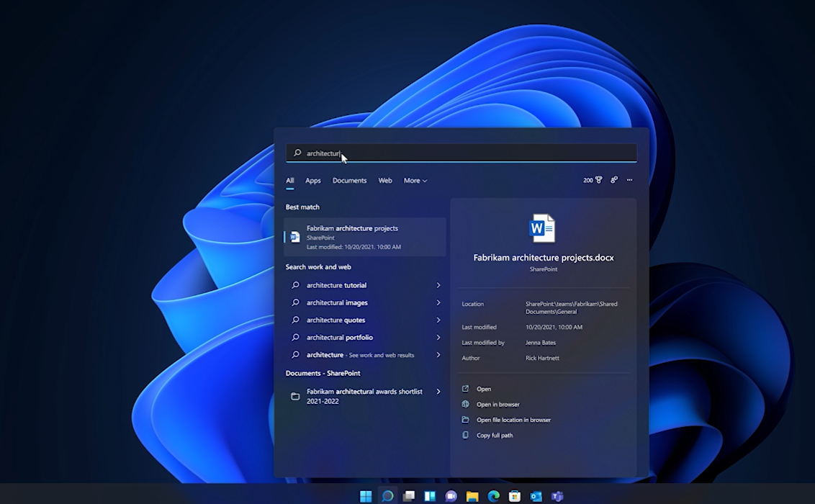Image resolution: width=815 pixels, height=504 pixels.
Task: Open Microsoft Edge from the taskbar
Action: 493,496
